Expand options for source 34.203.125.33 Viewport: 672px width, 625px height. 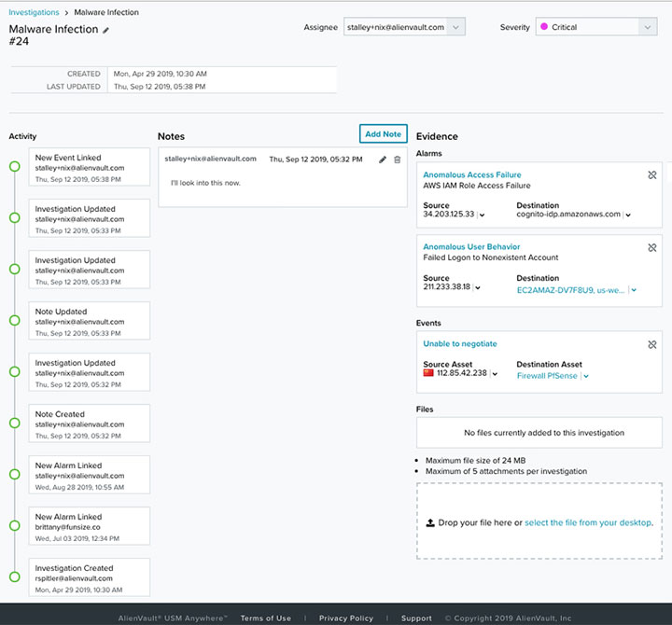[483, 215]
